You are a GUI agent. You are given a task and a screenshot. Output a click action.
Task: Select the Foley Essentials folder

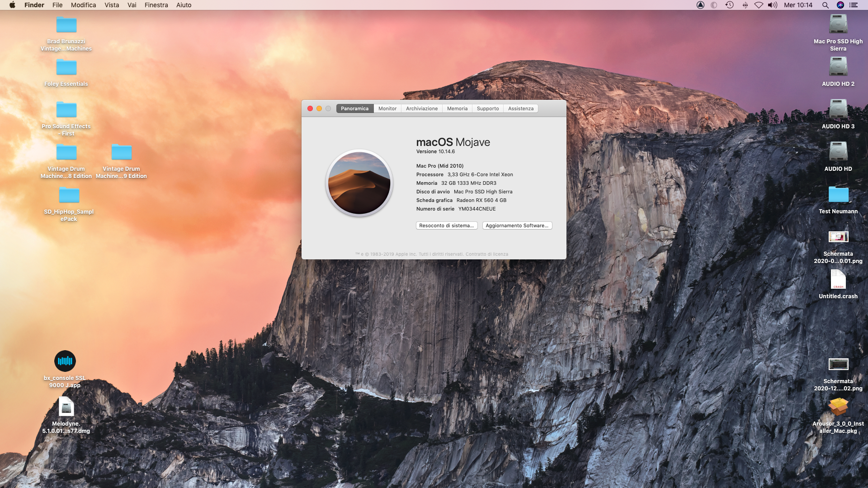click(66, 68)
